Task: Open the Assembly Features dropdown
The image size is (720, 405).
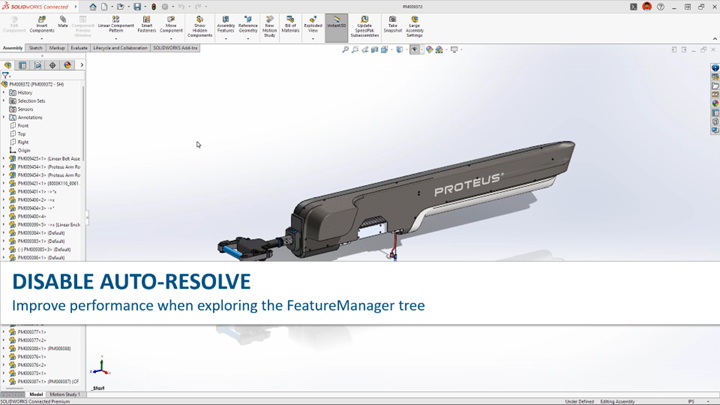Action: click(x=226, y=38)
